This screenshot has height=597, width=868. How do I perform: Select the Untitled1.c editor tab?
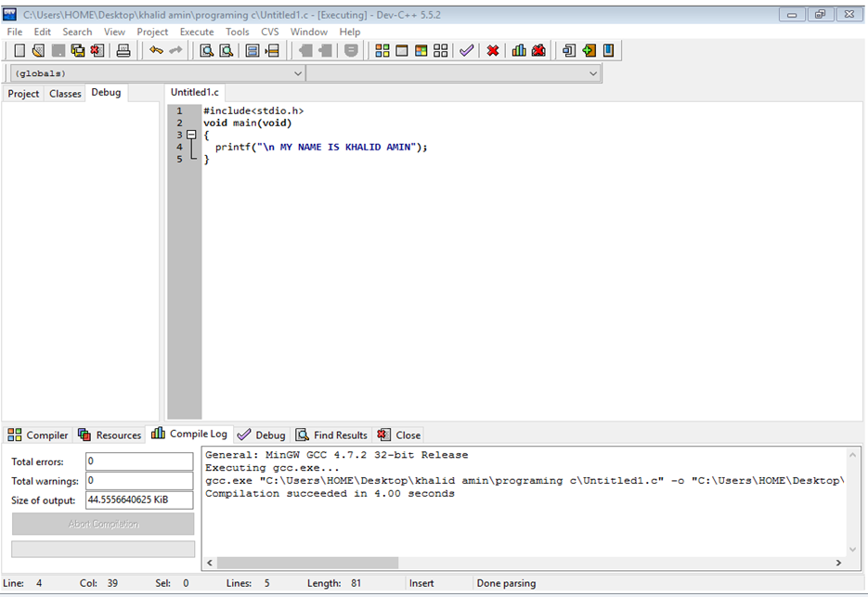point(194,93)
